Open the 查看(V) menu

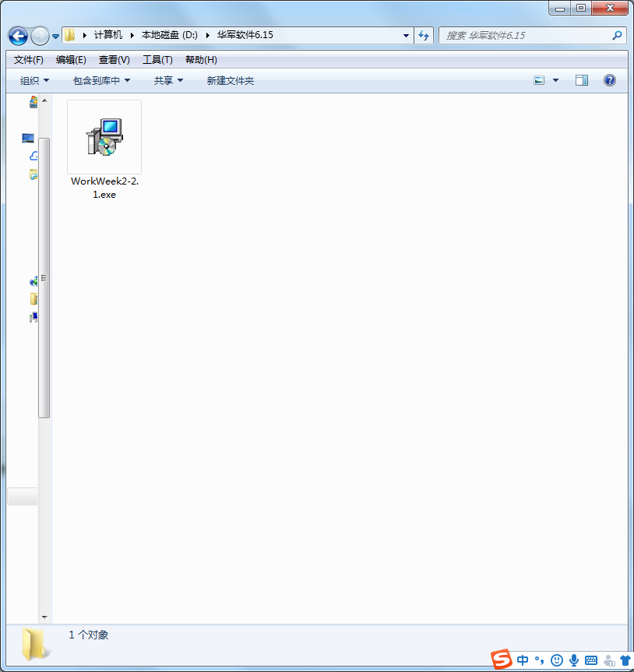(114, 60)
